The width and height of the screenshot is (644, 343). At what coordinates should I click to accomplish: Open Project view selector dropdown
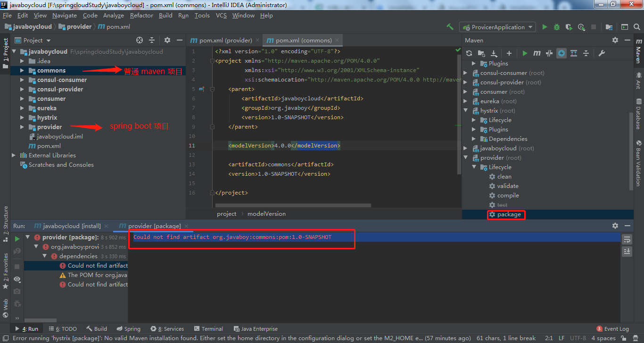pyautogui.click(x=33, y=41)
